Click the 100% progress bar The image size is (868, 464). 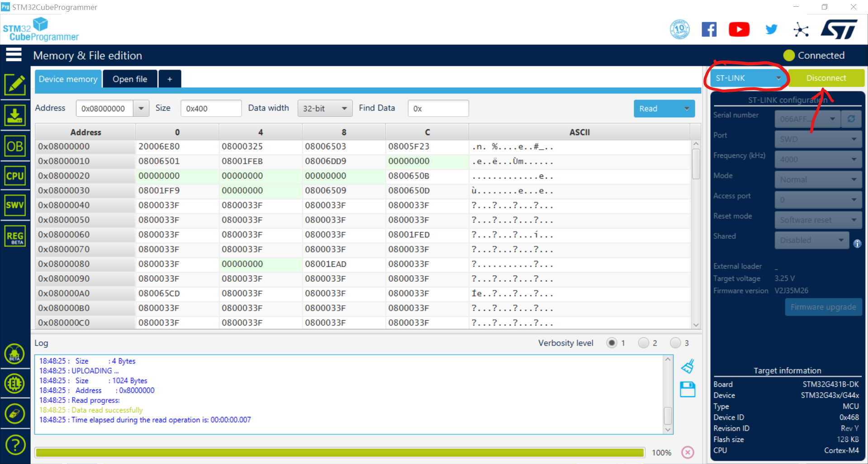(340, 452)
